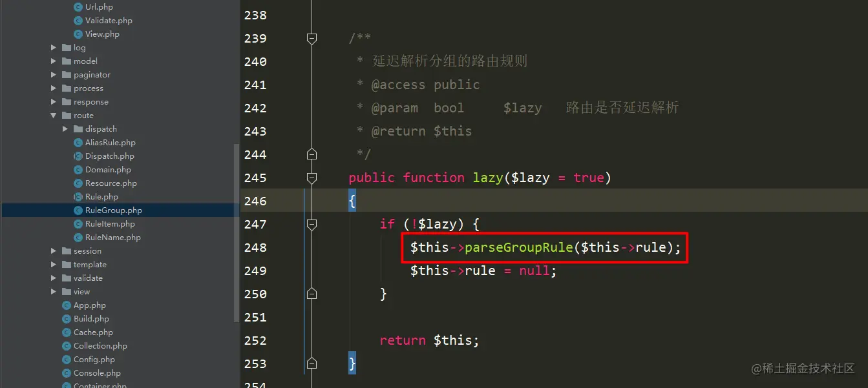
Task: Click the Rule.php class file icon
Action: pos(78,197)
